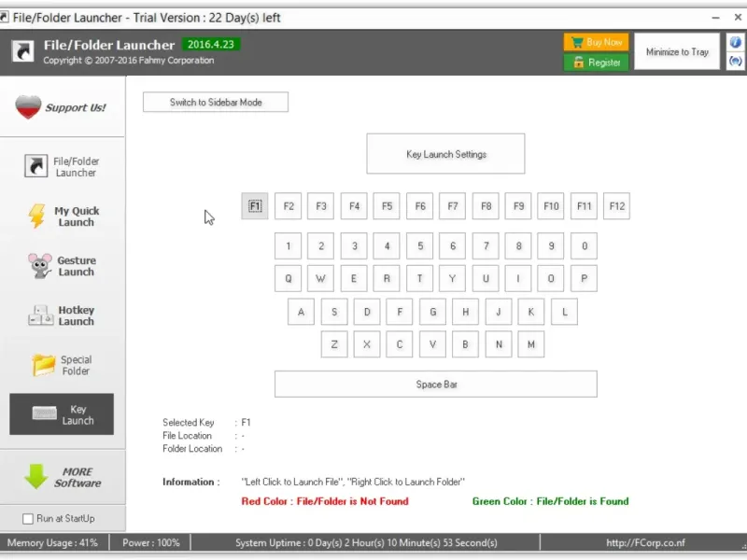Select the F8 key button
This screenshot has width=747, height=560.
[486, 206]
